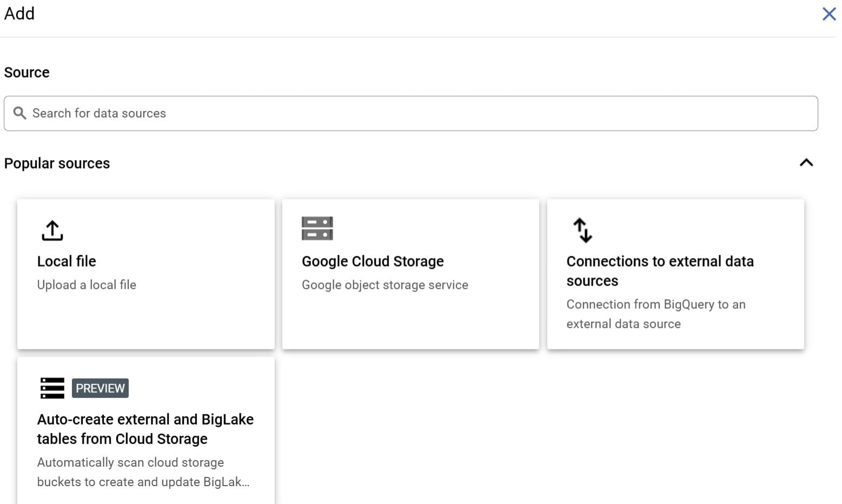Image resolution: width=842 pixels, height=504 pixels.
Task: Click the Popular sources heading
Action: (57, 163)
